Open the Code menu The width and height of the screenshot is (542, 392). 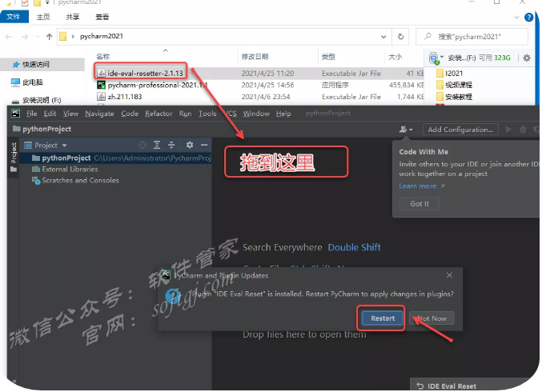pyautogui.click(x=130, y=114)
